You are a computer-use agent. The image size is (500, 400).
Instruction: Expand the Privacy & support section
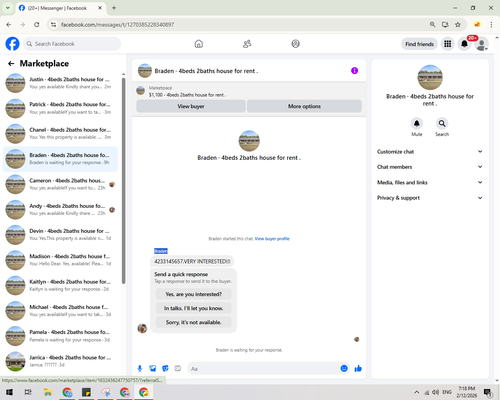(430, 198)
